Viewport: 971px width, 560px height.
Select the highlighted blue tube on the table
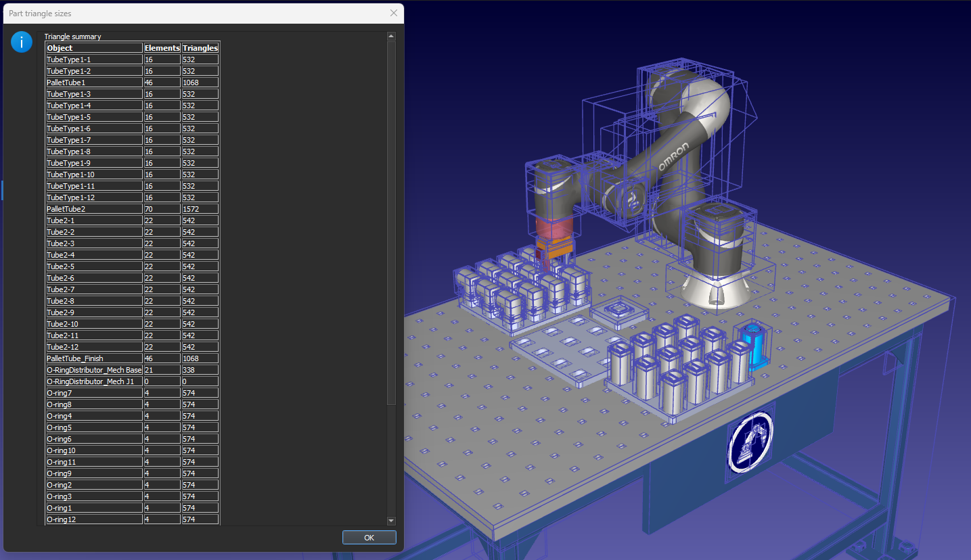tap(752, 344)
